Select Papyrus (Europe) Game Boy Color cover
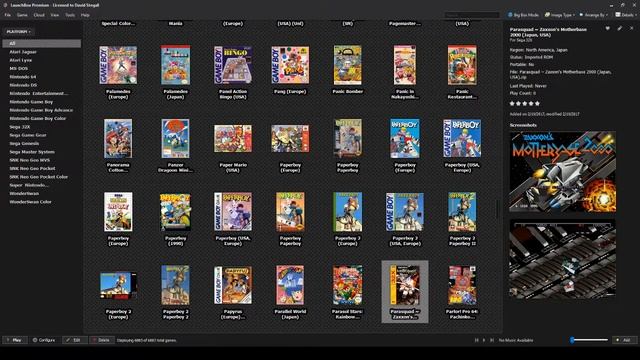 [x=233, y=285]
